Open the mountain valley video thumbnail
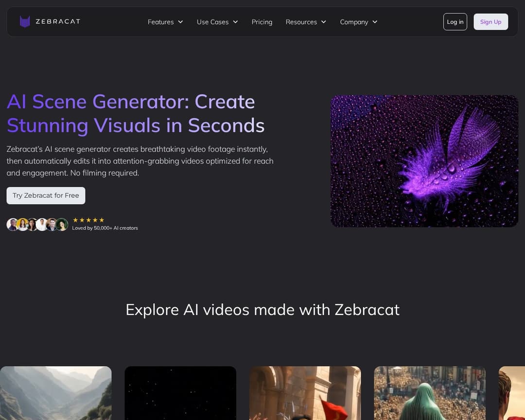The width and height of the screenshot is (525, 420). click(55, 393)
